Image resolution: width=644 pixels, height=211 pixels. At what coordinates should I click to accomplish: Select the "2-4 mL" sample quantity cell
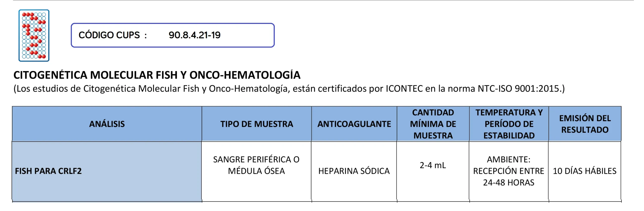point(433,165)
